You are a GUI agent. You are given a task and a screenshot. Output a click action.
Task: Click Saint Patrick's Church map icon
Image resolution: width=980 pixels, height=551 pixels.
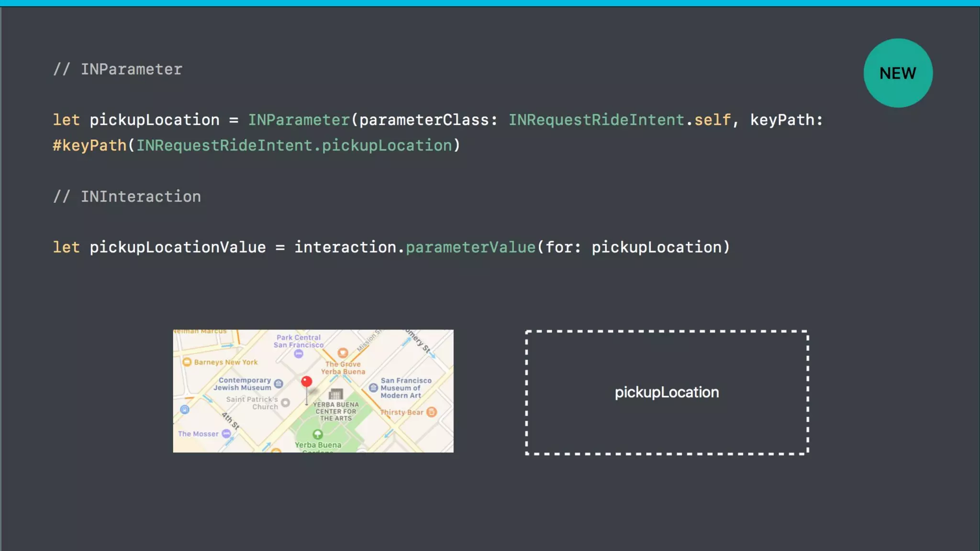[286, 403]
